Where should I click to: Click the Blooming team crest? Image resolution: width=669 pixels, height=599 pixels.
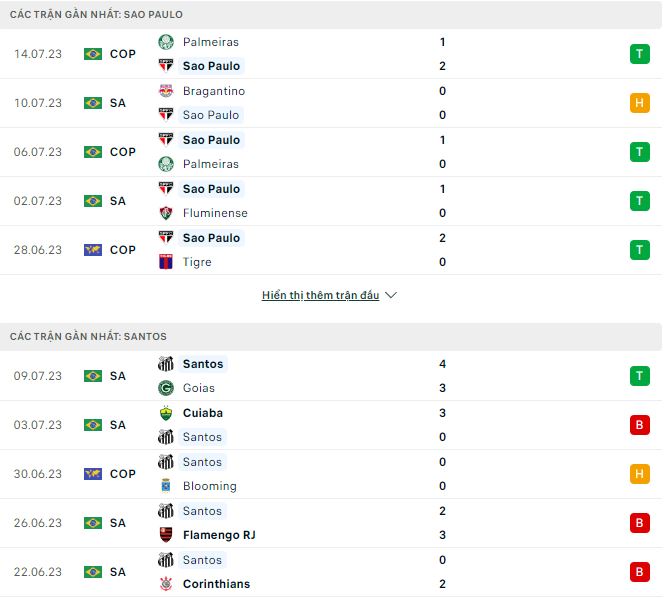[166, 486]
